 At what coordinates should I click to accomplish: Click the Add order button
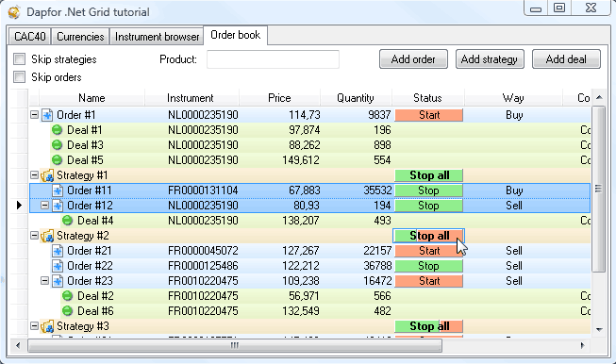click(413, 59)
